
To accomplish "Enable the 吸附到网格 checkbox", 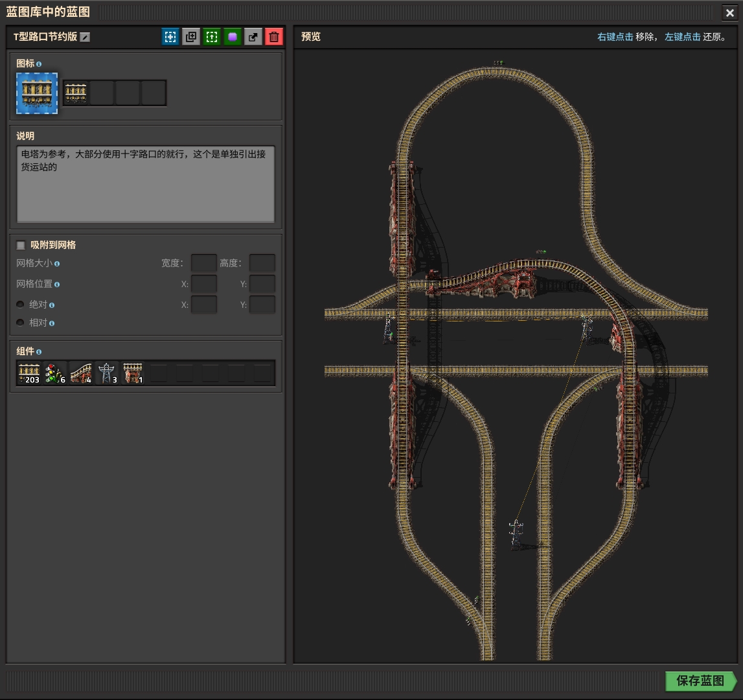I will tap(21, 245).
